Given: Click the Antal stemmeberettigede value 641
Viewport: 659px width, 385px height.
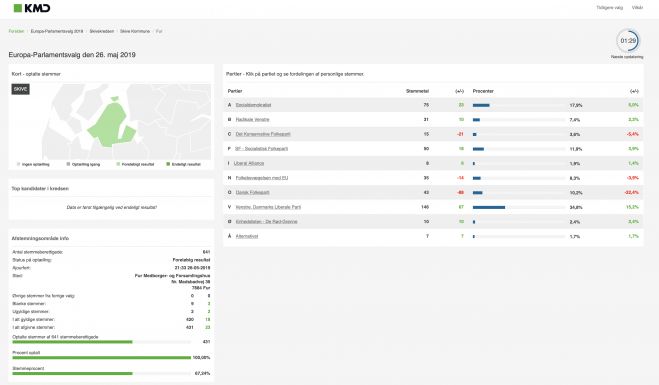Looking at the screenshot, I should click(206, 252).
